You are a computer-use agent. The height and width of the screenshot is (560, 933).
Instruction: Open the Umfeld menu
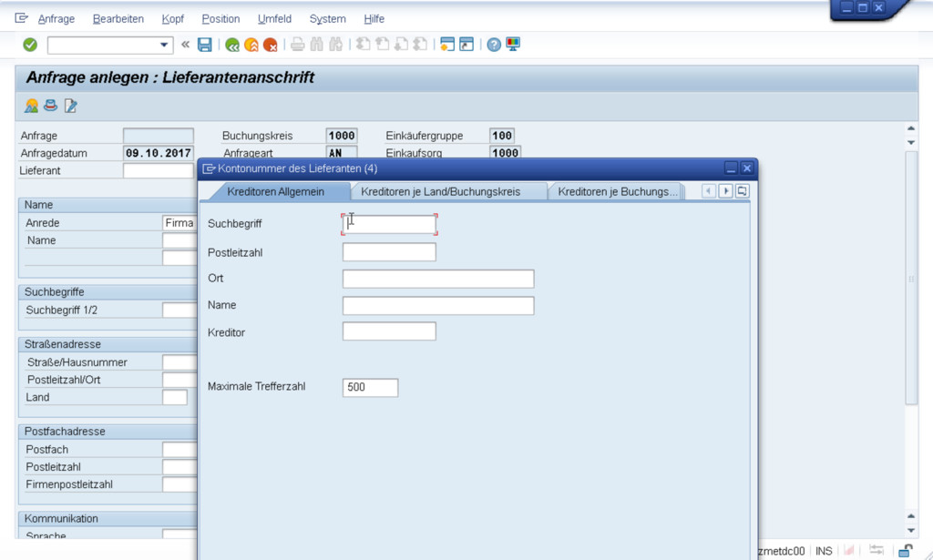point(274,19)
